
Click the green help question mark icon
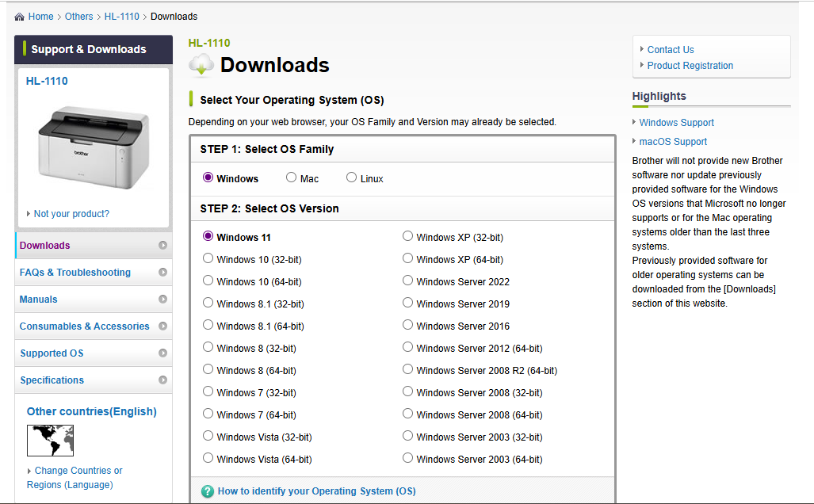208,491
